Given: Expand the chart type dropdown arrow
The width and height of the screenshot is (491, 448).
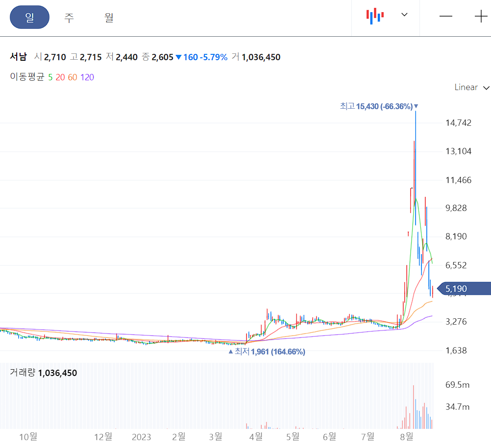Looking at the screenshot, I should 404,15.
